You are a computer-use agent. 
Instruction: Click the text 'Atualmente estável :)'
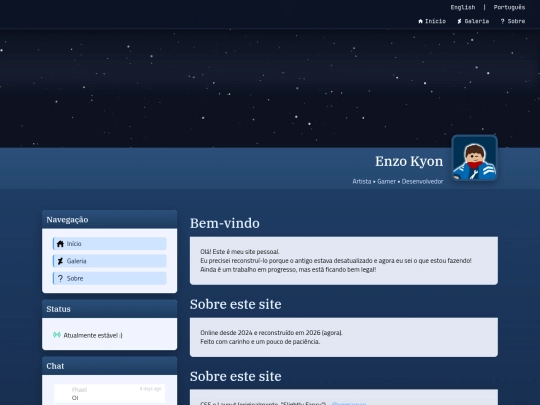(93, 335)
